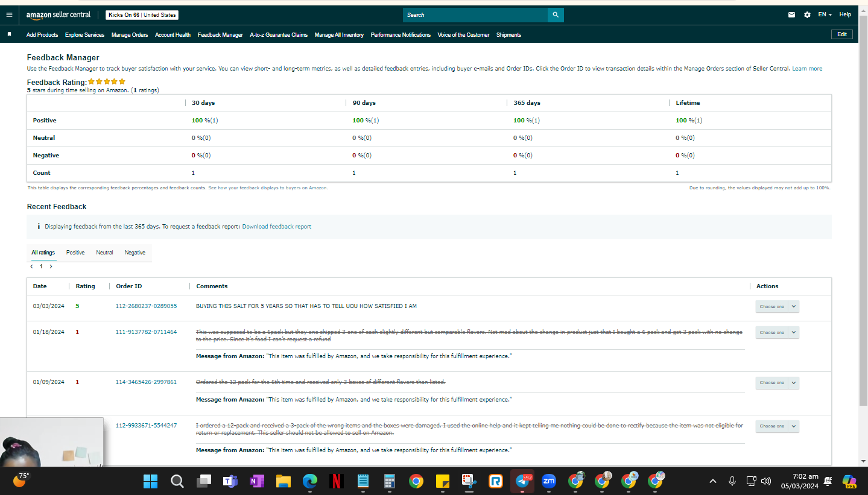
Task: Open Actions dropdown for order 114-3465426-2997861
Action: (x=777, y=382)
